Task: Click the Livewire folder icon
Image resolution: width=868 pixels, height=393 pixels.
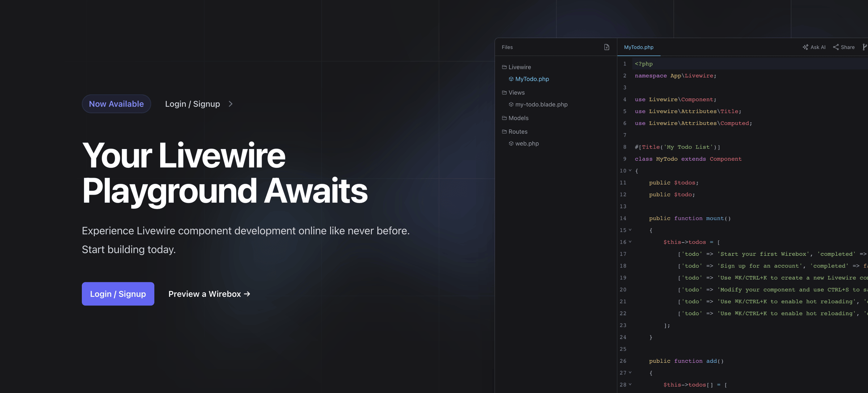Action: tap(504, 67)
